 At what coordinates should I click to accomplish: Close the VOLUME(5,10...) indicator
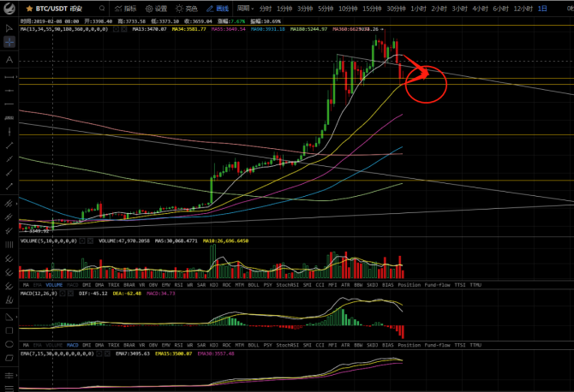coord(90,241)
